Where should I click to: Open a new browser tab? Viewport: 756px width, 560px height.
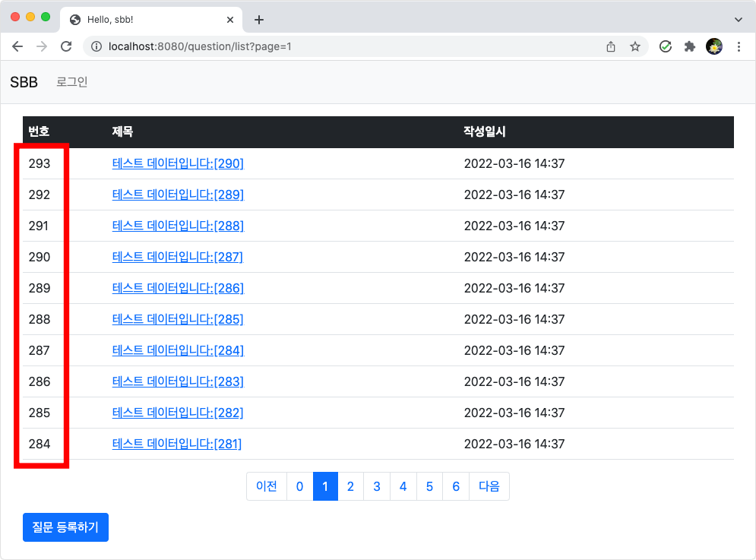click(259, 20)
